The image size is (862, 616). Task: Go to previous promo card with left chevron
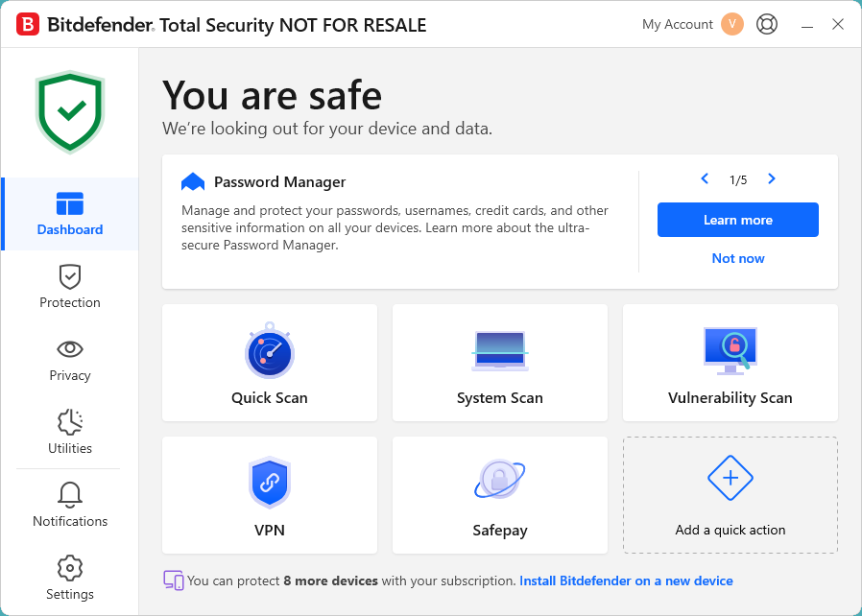point(705,179)
